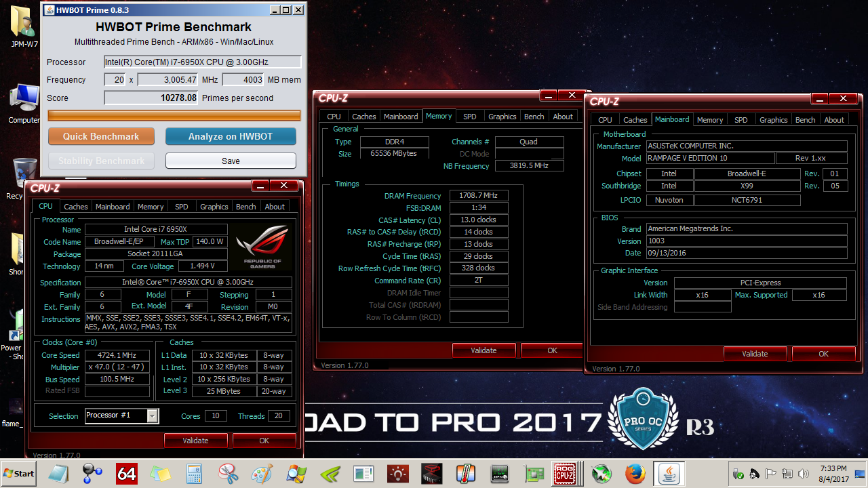Image resolution: width=868 pixels, height=488 pixels.
Task: Open About tab in the CPU window
Action: [275, 207]
